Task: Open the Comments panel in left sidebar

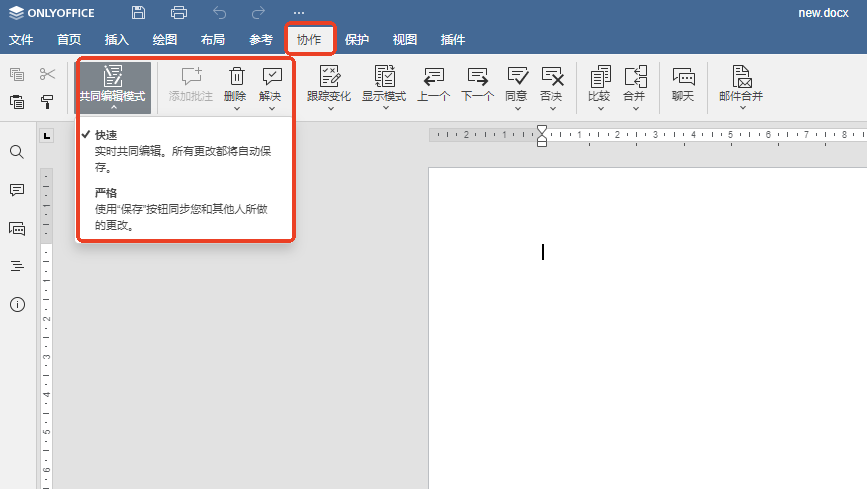Action: (17, 190)
